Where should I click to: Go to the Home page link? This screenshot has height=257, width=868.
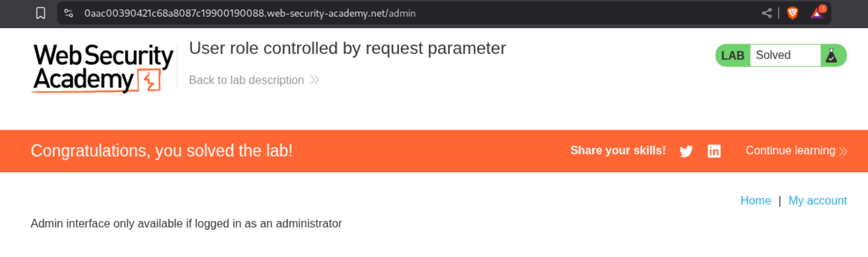755,201
